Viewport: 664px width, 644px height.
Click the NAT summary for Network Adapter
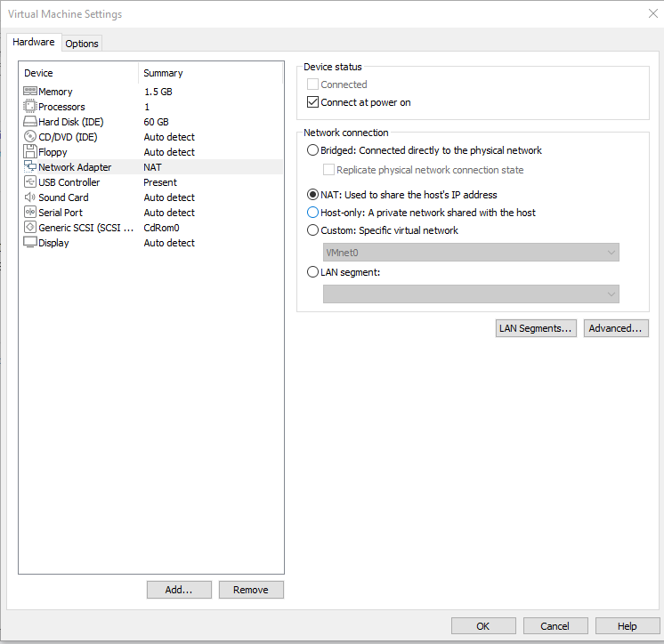click(x=152, y=167)
